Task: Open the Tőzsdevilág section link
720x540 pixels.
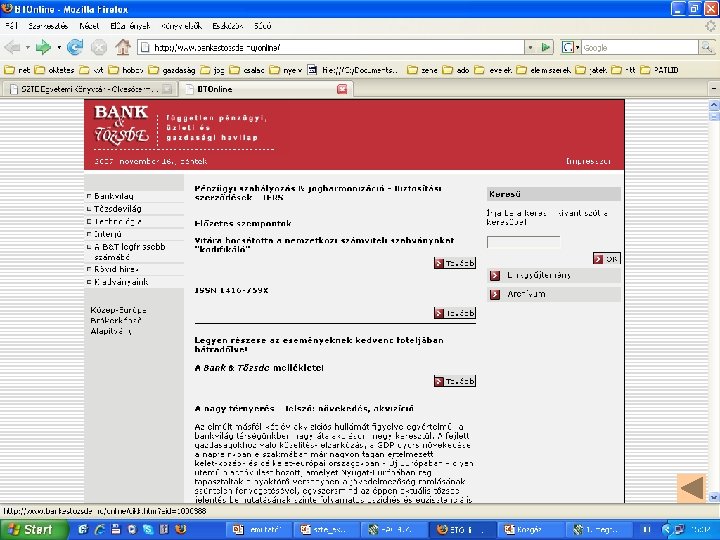Action: point(118,208)
